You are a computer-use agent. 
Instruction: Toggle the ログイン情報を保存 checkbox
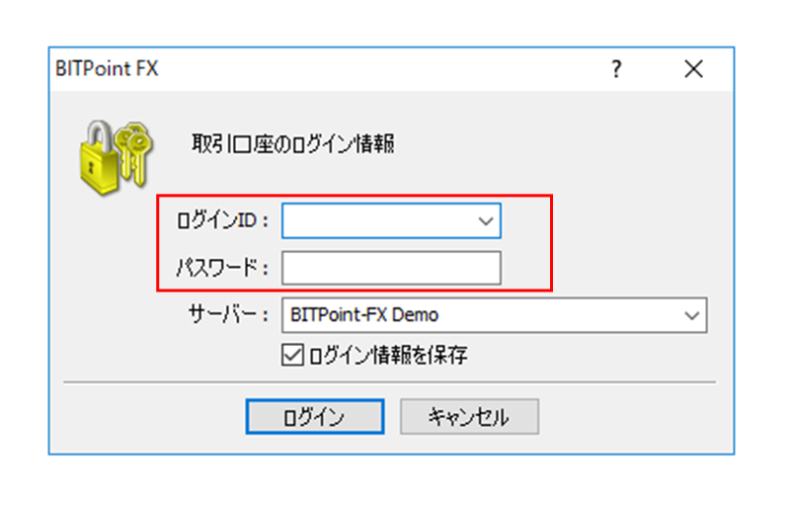click(292, 355)
